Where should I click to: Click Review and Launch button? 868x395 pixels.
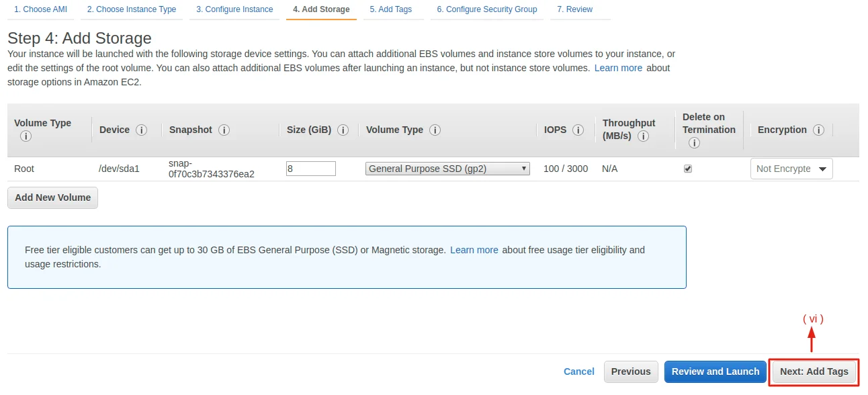[715, 371]
